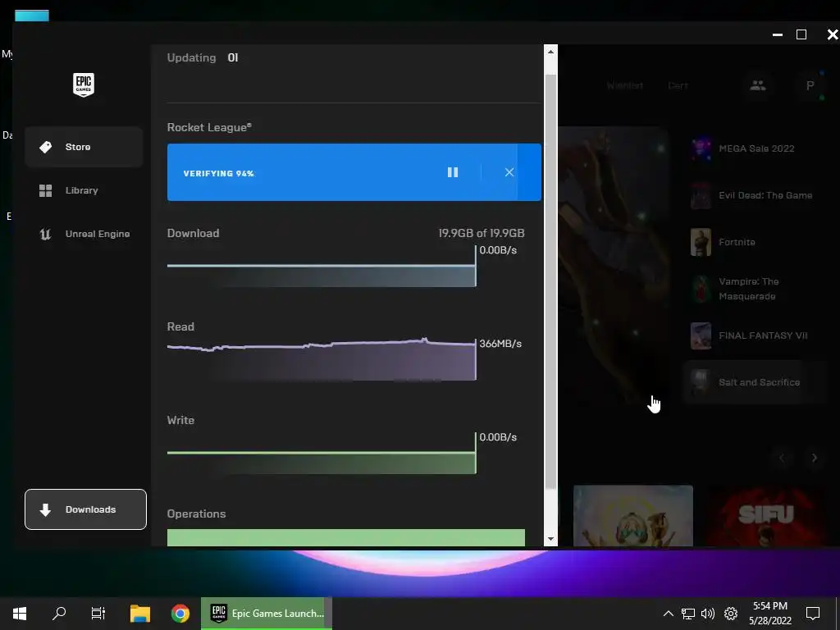Click the Fortnite thumbnail icon
The width and height of the screenshot is (840, 630).
coord(701,242)
